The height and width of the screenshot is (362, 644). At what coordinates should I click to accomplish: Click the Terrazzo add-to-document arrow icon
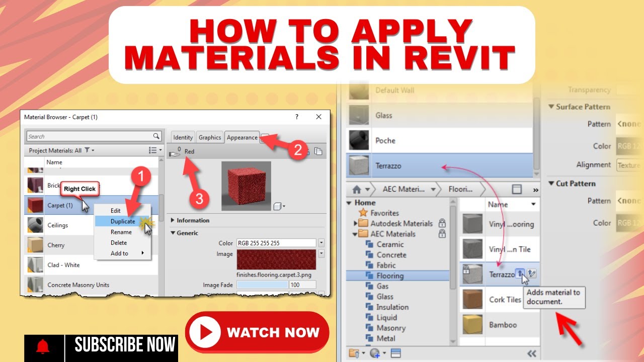[x=521, y=274]
